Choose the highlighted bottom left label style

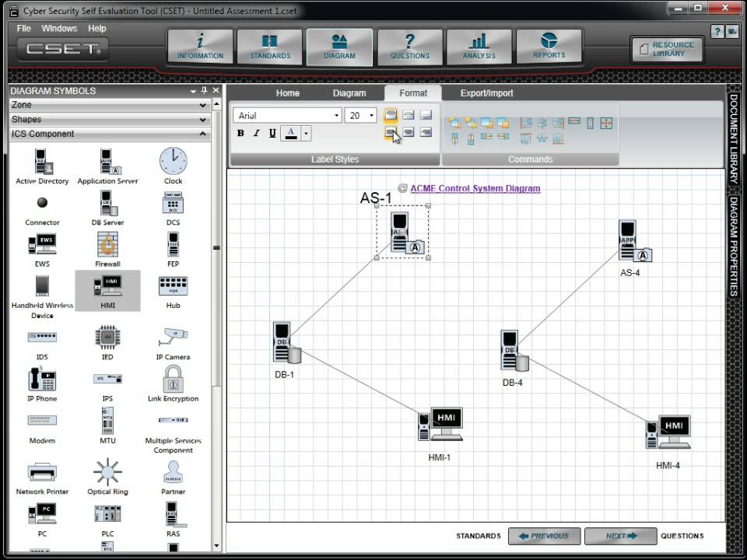tap(391, 132)
